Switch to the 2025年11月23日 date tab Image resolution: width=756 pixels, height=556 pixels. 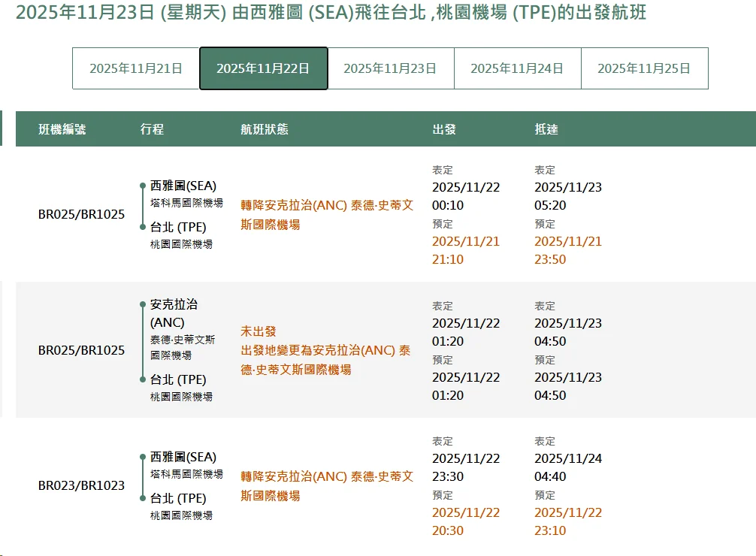390,68
